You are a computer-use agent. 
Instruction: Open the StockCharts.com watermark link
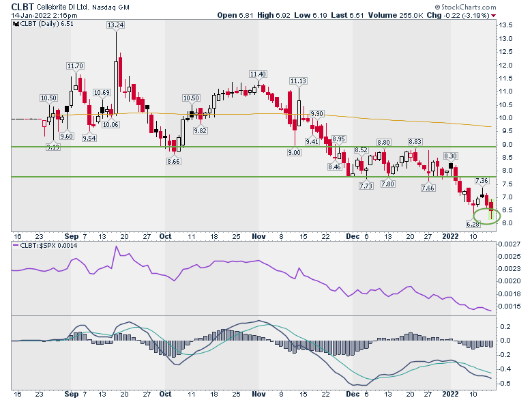click(465, 7)
